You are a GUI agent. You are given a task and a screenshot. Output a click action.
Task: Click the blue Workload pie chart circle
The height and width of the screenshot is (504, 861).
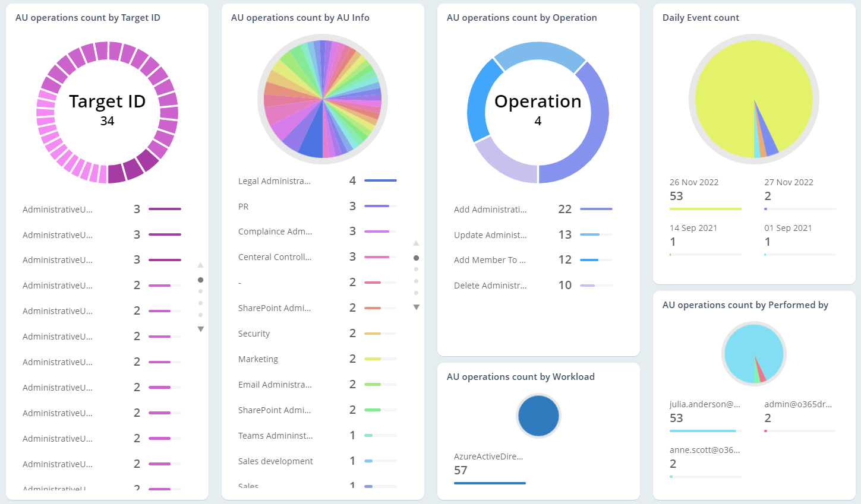click(x=538, y=416)
